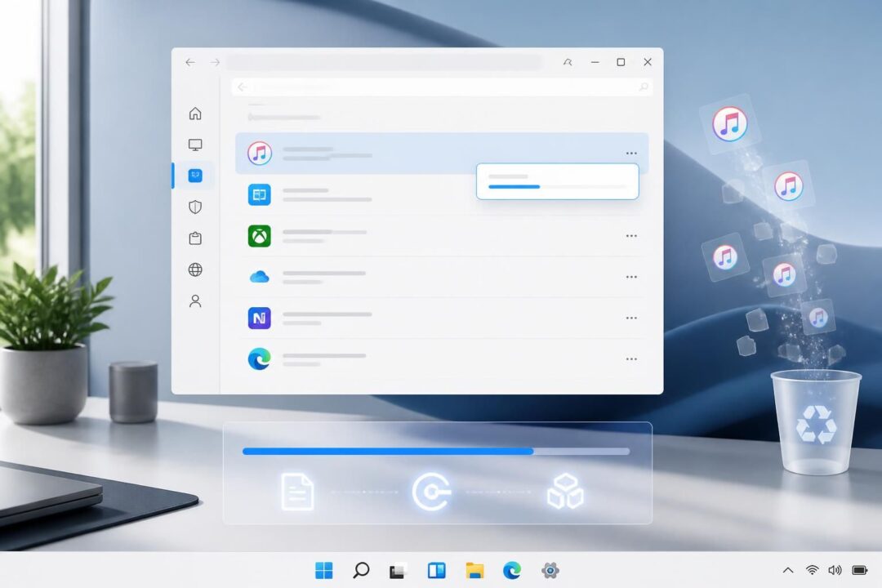Open taskbar Search magnifier
The image size is (882, 588).
pyautogui.click(x=361, y=571)
